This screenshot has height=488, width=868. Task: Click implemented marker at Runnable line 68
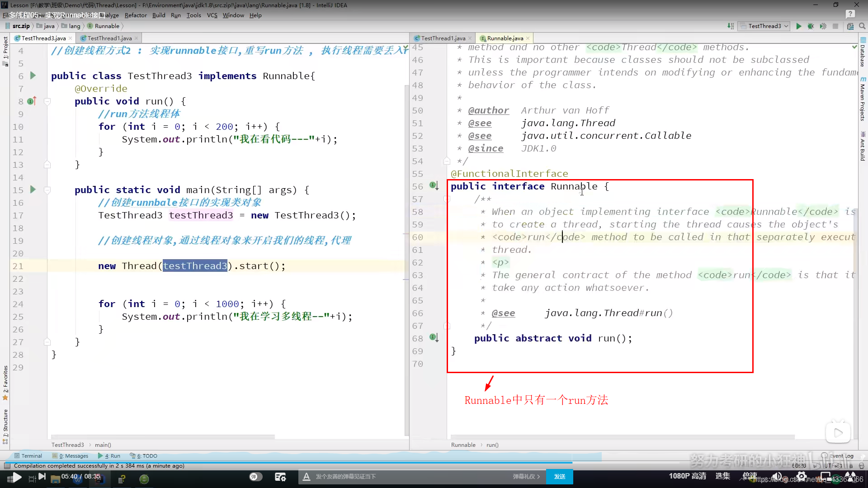click(434, 337)
